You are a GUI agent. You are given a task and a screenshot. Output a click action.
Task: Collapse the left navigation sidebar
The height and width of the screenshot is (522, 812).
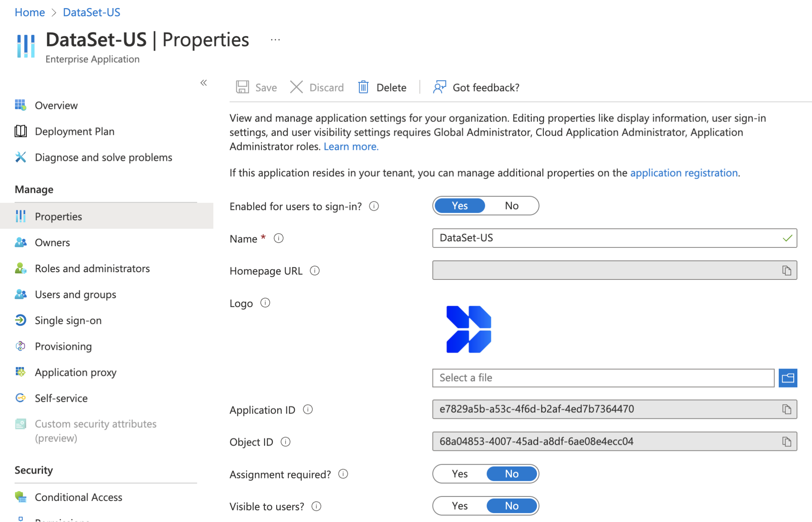204,83
